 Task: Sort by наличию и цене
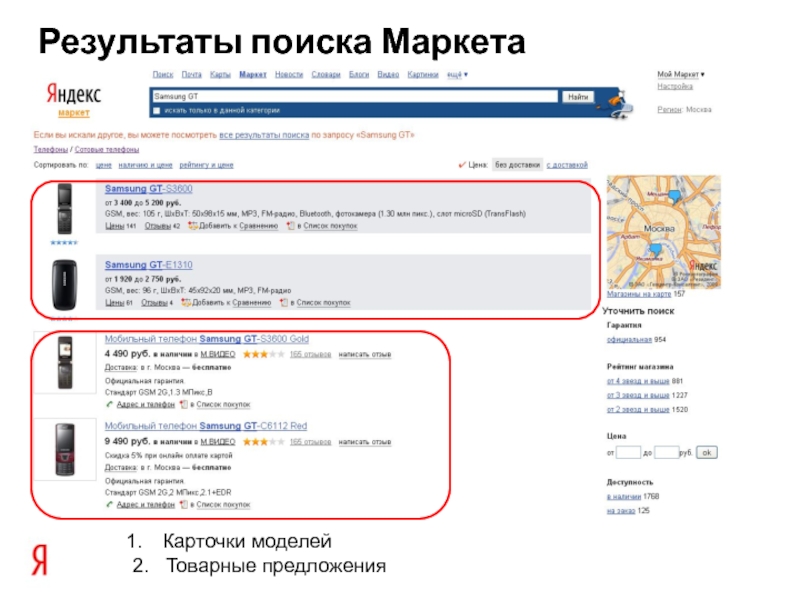(145, 165)
